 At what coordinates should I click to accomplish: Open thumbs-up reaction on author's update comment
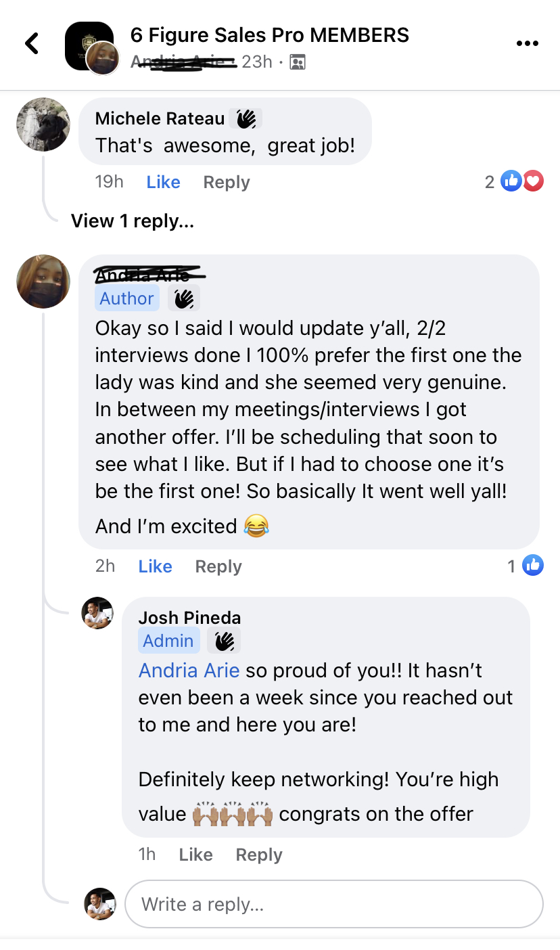tap(533, 566)
